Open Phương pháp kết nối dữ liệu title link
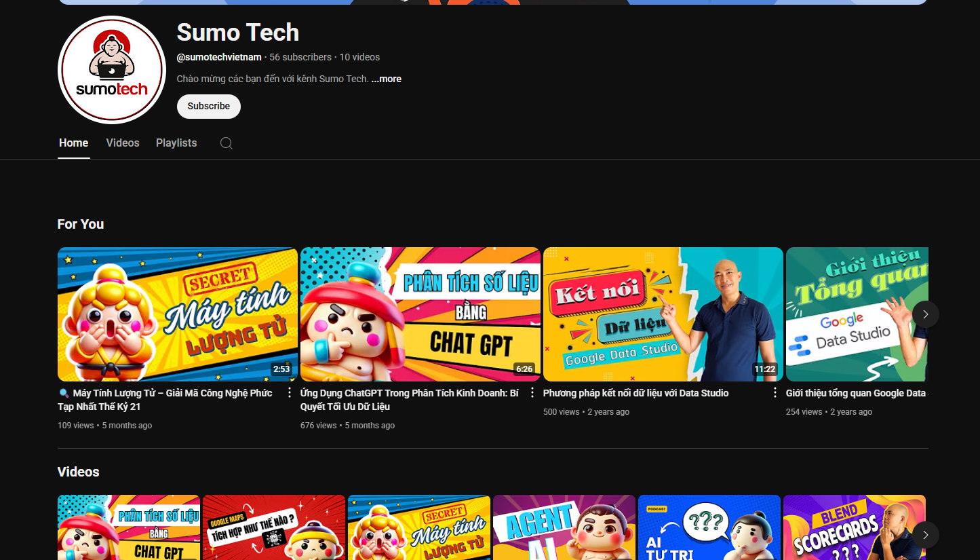 (636, 393)
